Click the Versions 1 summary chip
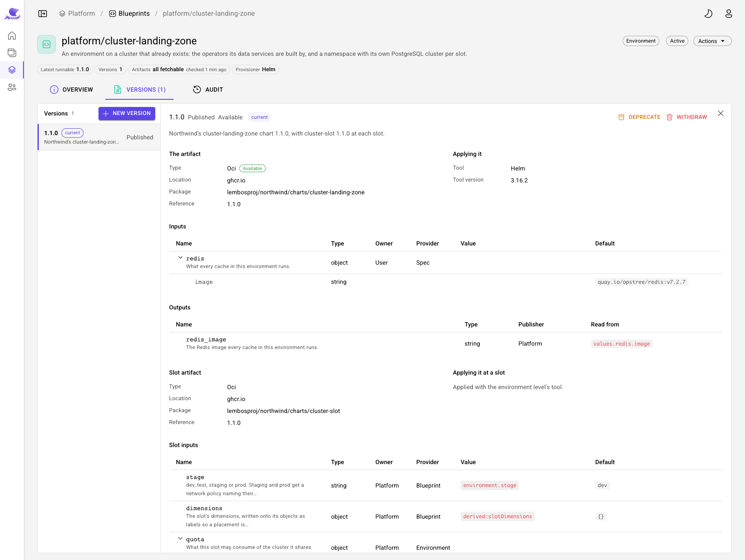The height and width of the screenshot is (560, 745). pyautogui.click(x=110, y=69)
